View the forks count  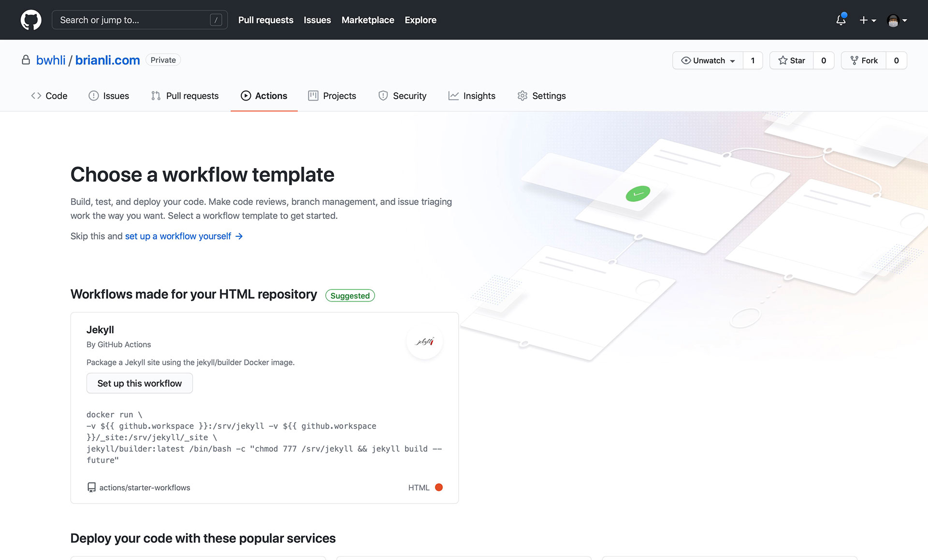click(896, 60)
